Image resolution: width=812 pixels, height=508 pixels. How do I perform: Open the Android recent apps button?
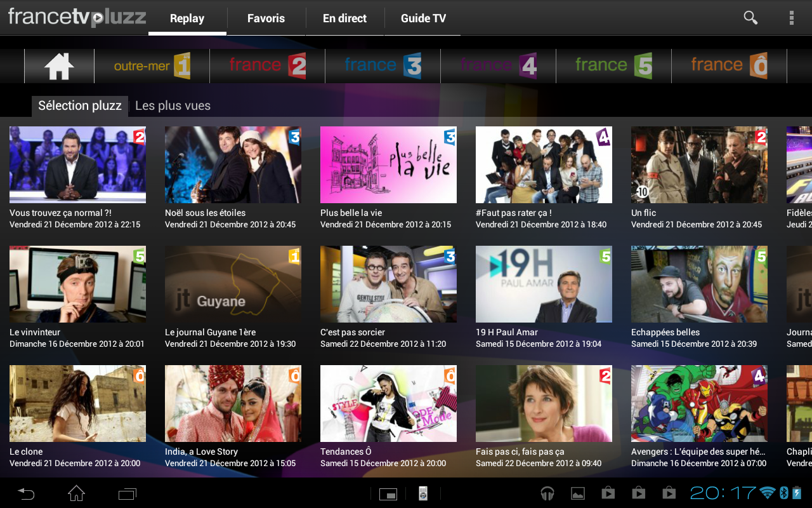click(x=128, y=493)
